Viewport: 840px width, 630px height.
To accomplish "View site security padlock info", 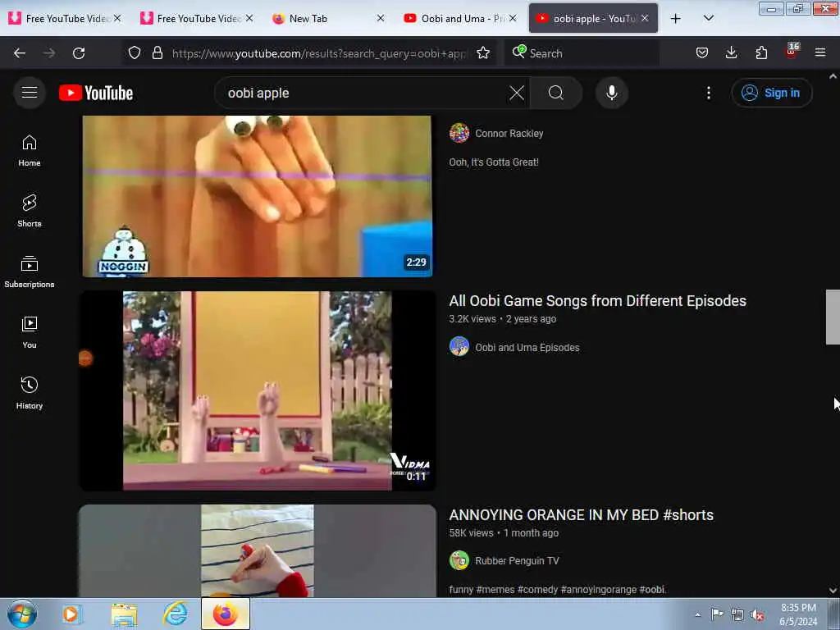I will coord(157,53).
